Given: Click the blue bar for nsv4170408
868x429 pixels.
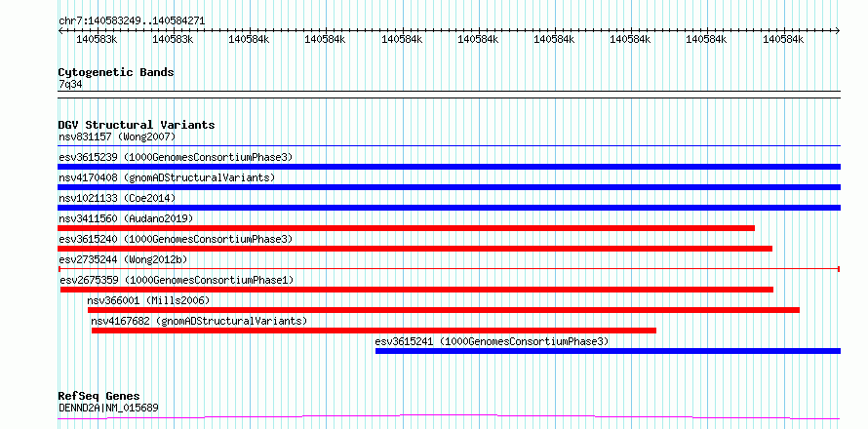Looking at the screenshot, I should 449,187.
